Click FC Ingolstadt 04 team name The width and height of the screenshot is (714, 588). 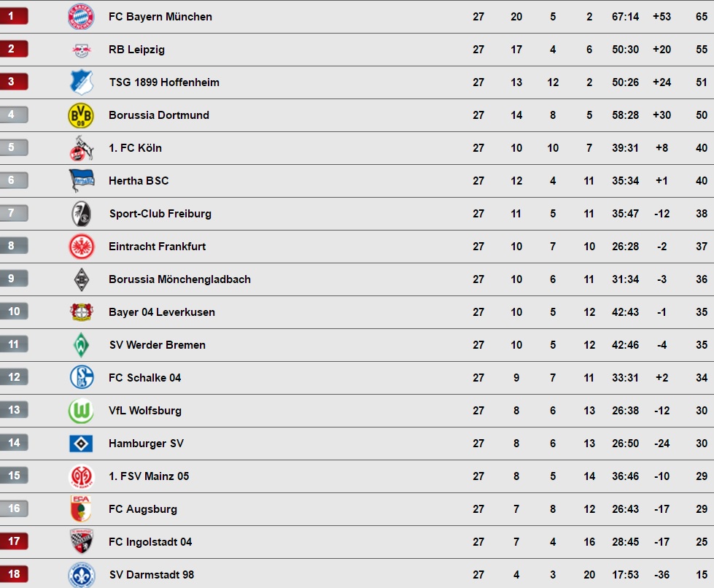pos(150,542)
